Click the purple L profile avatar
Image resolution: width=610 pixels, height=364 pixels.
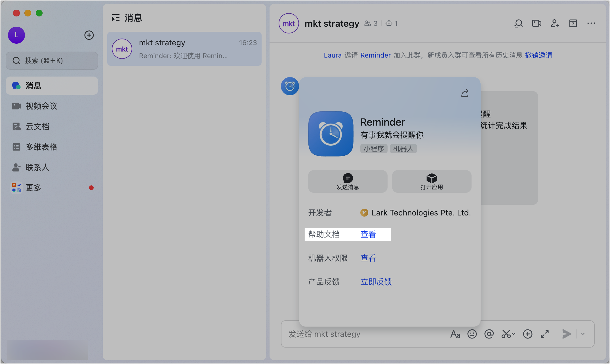pos(16,35)
